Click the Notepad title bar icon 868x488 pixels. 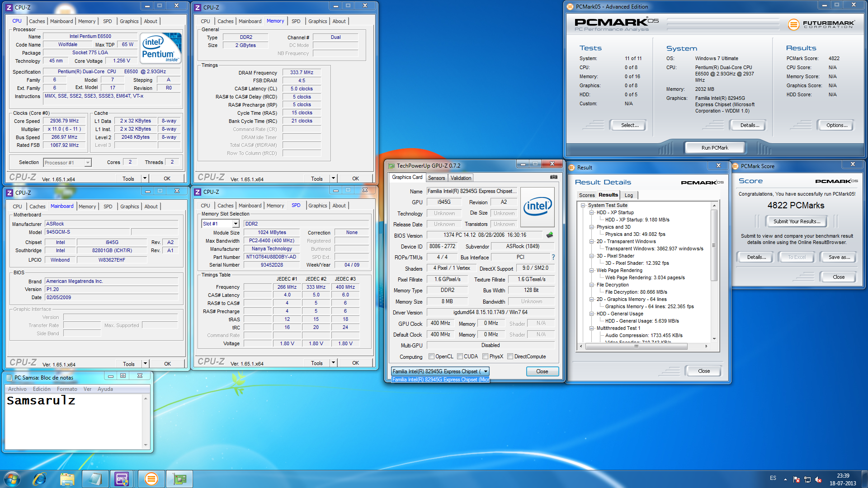9,377
